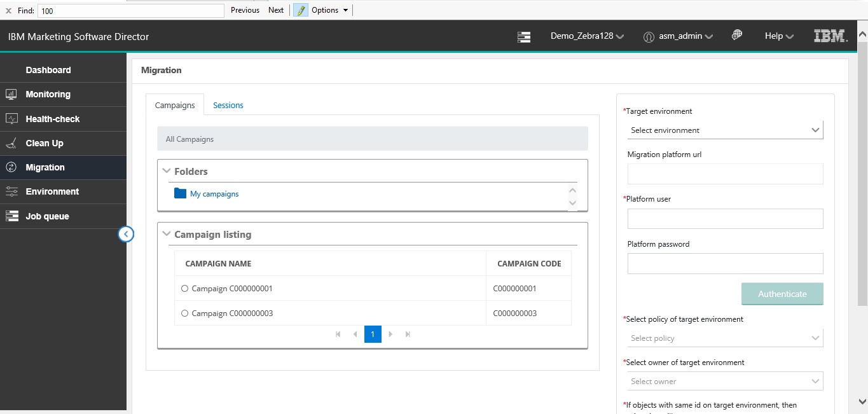Click page scrollbar down arrow

(863, 401)
